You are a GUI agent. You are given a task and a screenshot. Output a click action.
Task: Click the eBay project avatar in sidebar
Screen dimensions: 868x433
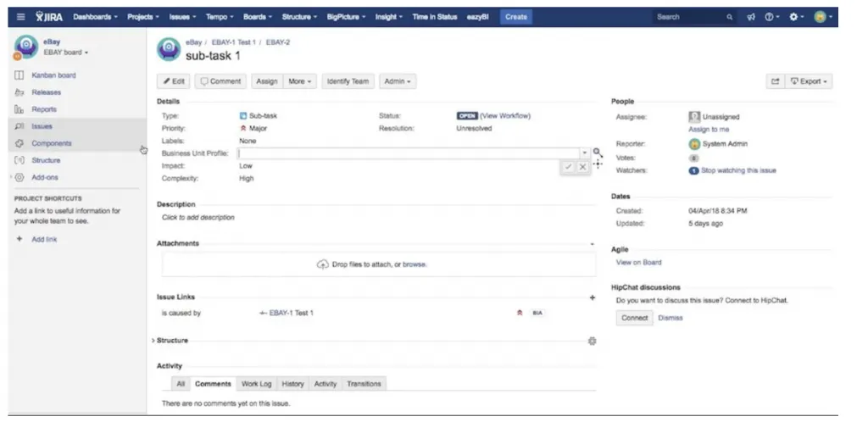click(25, 47)
